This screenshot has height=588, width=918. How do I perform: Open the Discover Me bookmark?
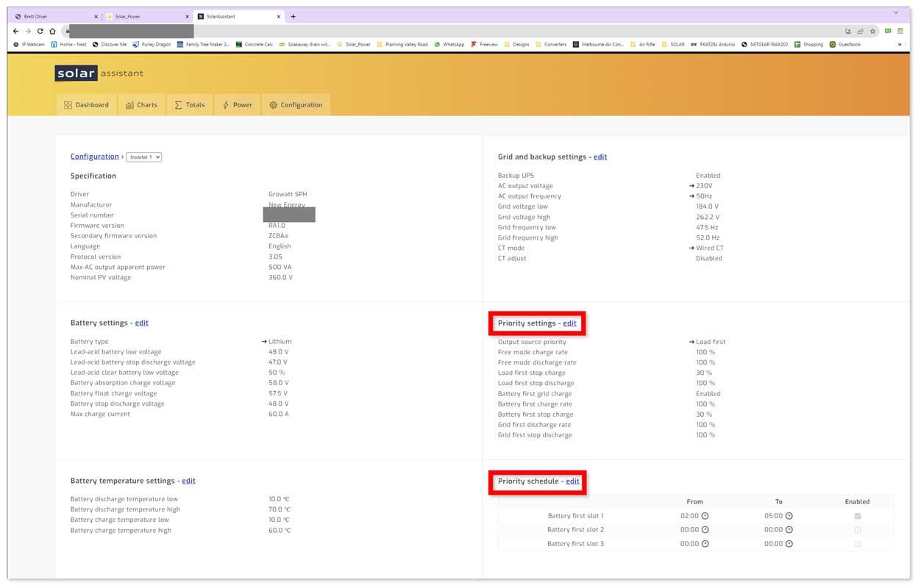[110, 44]
